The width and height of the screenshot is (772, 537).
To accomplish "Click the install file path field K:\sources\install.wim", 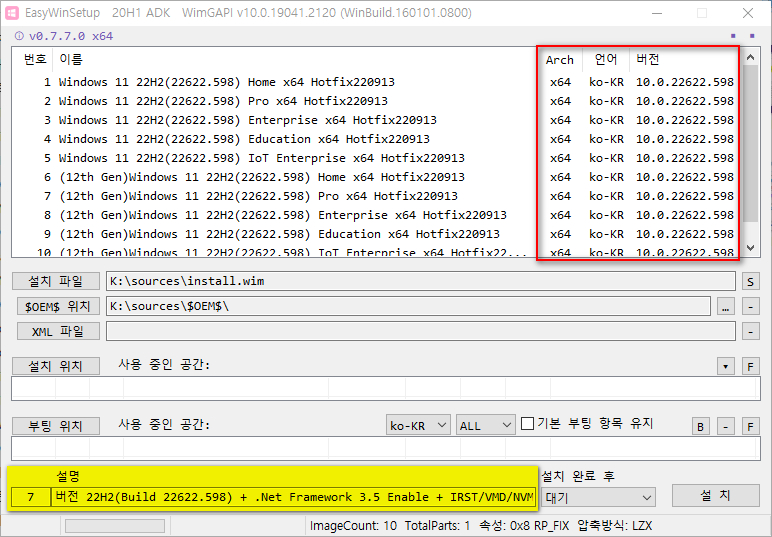I will click(420, 281).
